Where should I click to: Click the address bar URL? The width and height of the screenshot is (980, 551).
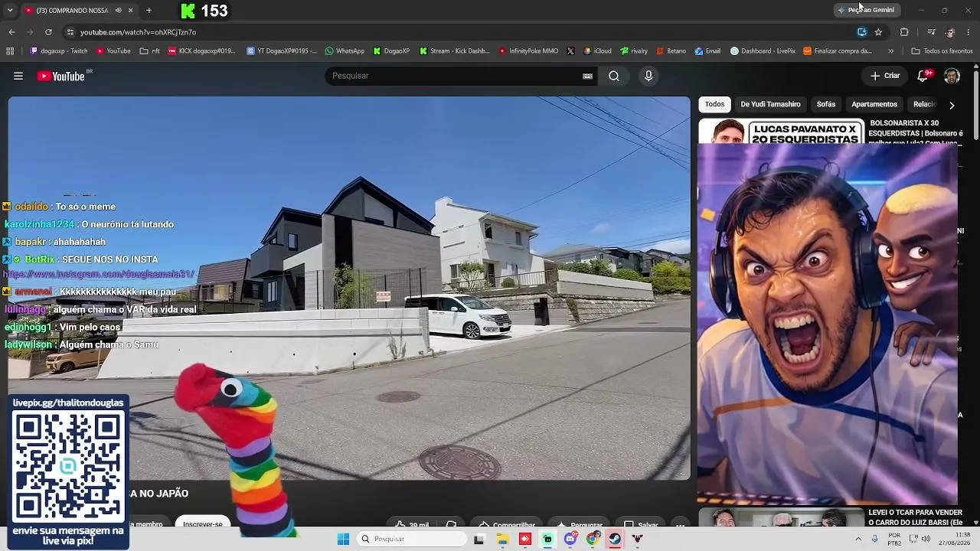138,32
